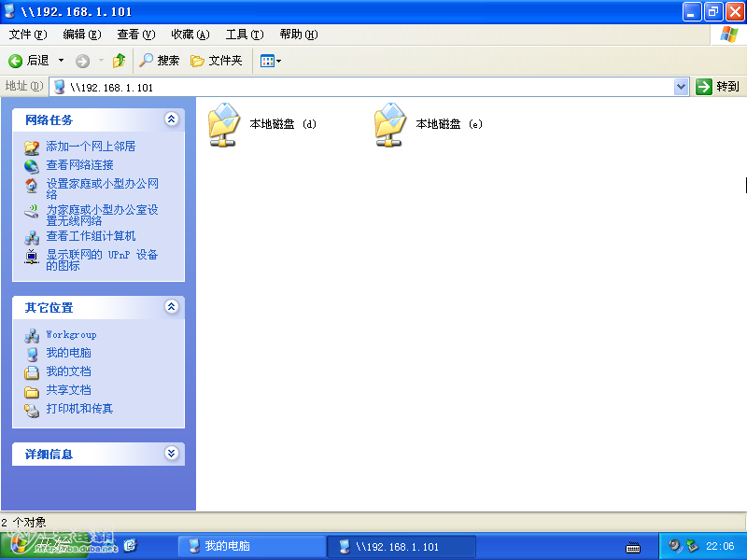Open the 工具 (Tools) menu

click(244, 34)
